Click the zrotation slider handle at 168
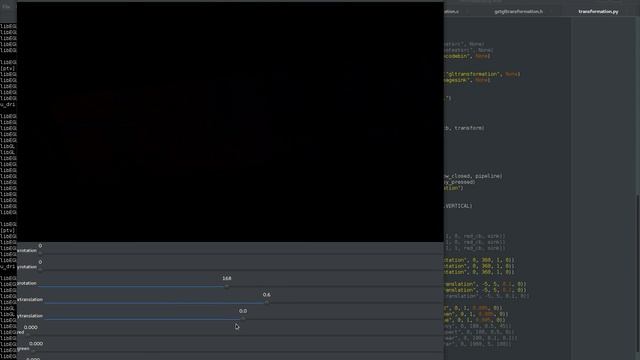 click(x=227, y=286)
